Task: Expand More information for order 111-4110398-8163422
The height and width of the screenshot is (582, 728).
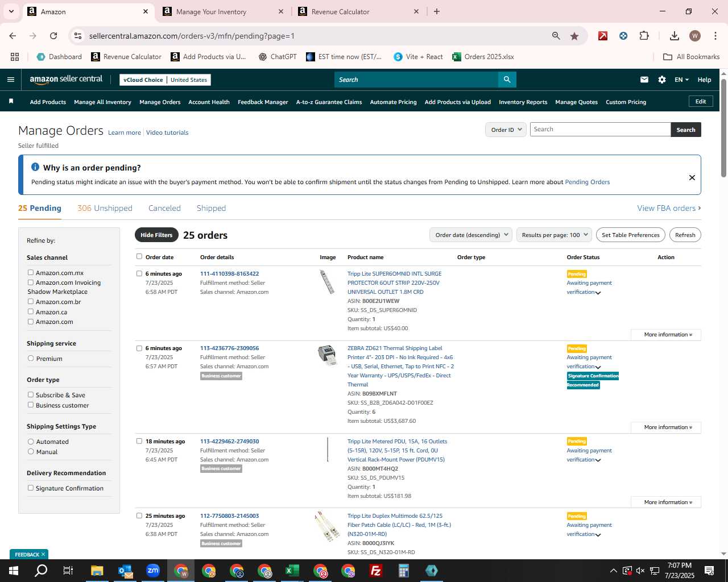Action: point(666,335)
